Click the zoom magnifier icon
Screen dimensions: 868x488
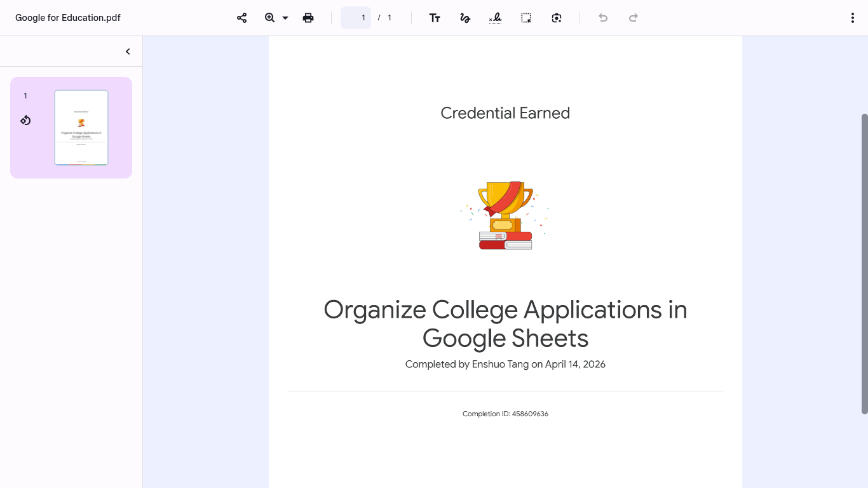269,18
